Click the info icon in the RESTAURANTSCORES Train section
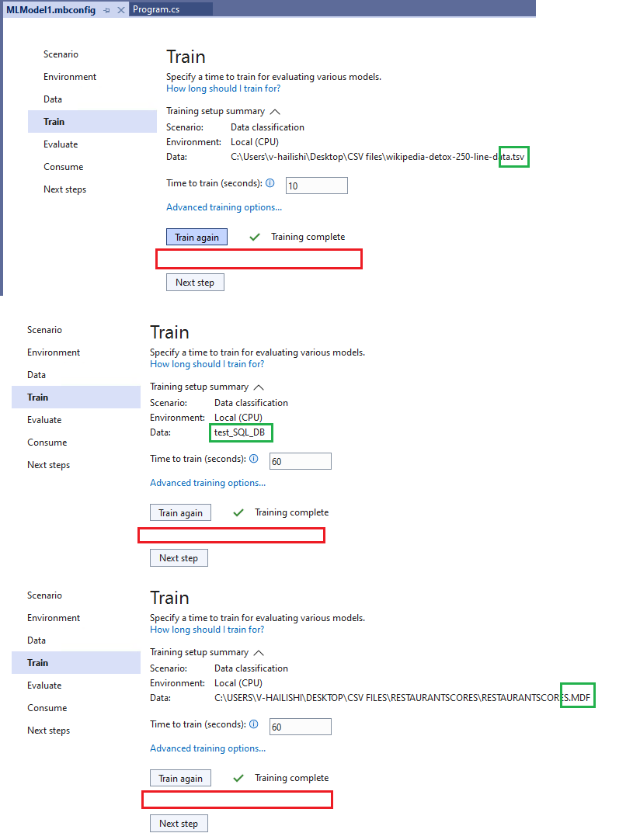 click(x=252, y=726)
